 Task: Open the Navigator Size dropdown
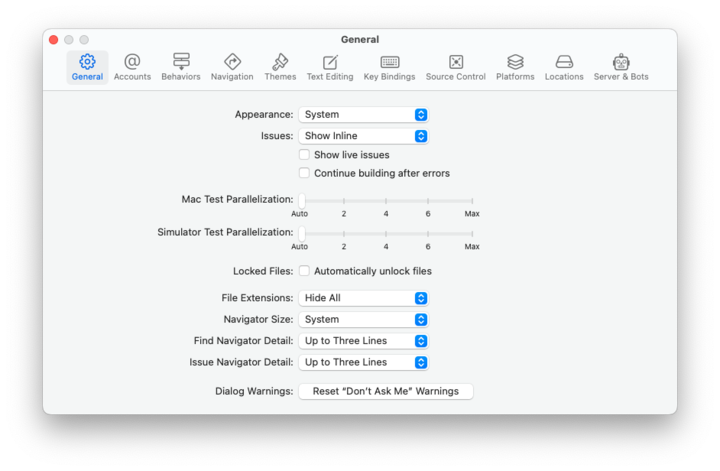pyautogui.click(x=363, y=320)
